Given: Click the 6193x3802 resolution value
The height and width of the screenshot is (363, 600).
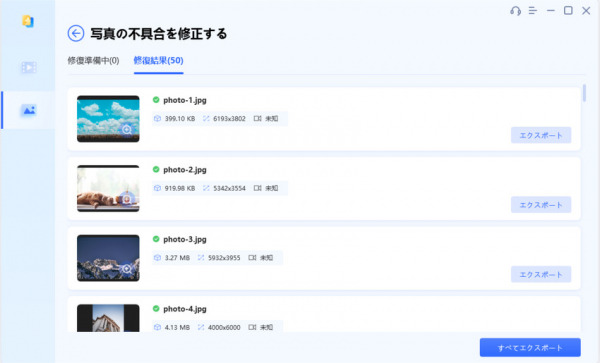Looking at the screenshot, I should 229,119.
